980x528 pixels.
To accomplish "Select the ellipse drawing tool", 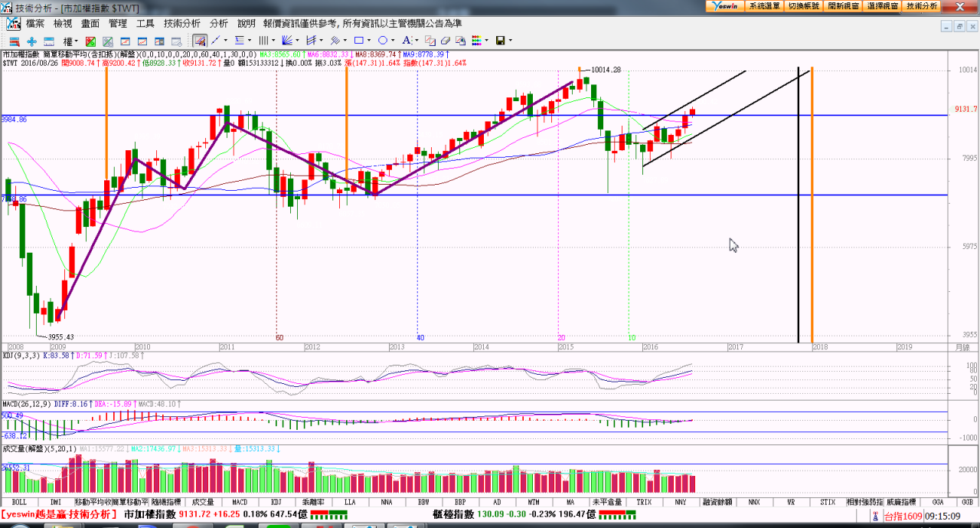I will [x=382, y=41].
